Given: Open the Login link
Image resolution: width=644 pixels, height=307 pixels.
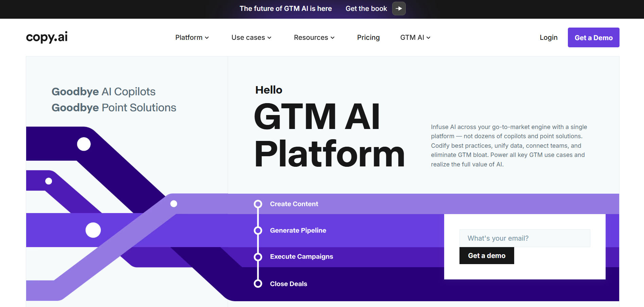Looking at the screenshot, I should (549, 37).
